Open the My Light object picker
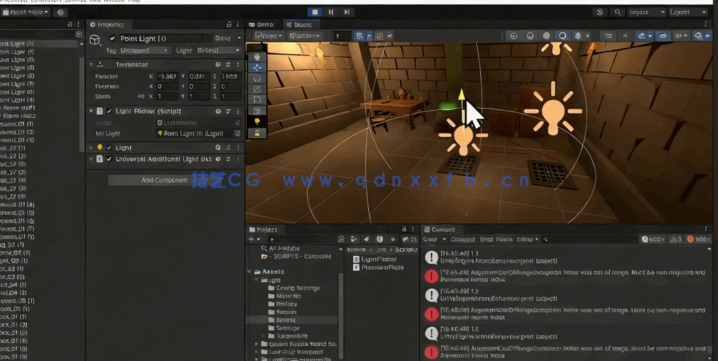 [237, 133]
